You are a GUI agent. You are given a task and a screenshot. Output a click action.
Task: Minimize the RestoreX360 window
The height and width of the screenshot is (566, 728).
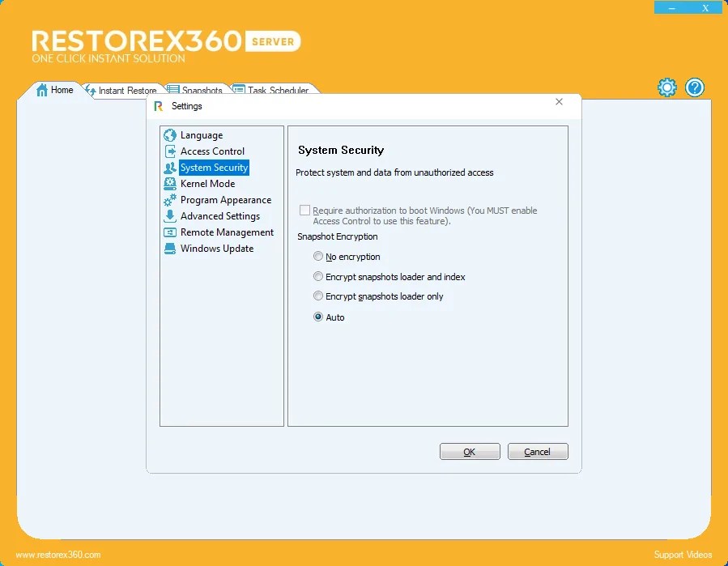[672, 7]
